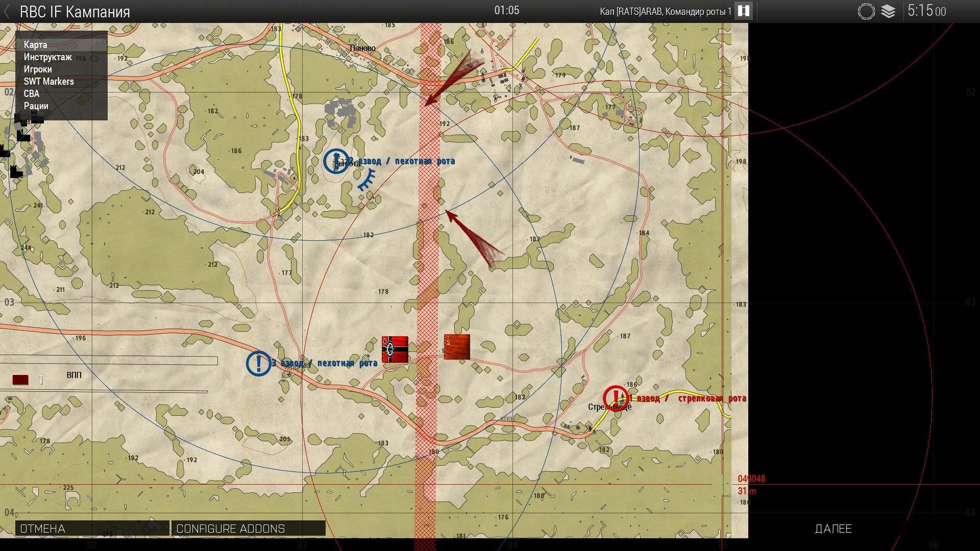Click the ОТМЕНА cancel button
This screenshot has width=980, height=551.
[x=92, y=529]
